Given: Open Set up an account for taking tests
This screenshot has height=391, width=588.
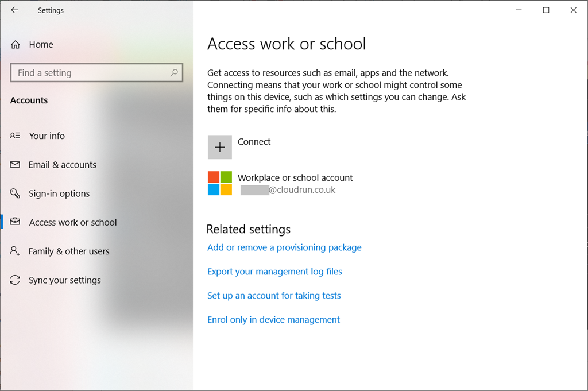Looking at the screenshot, I should (x=274, y=296).
